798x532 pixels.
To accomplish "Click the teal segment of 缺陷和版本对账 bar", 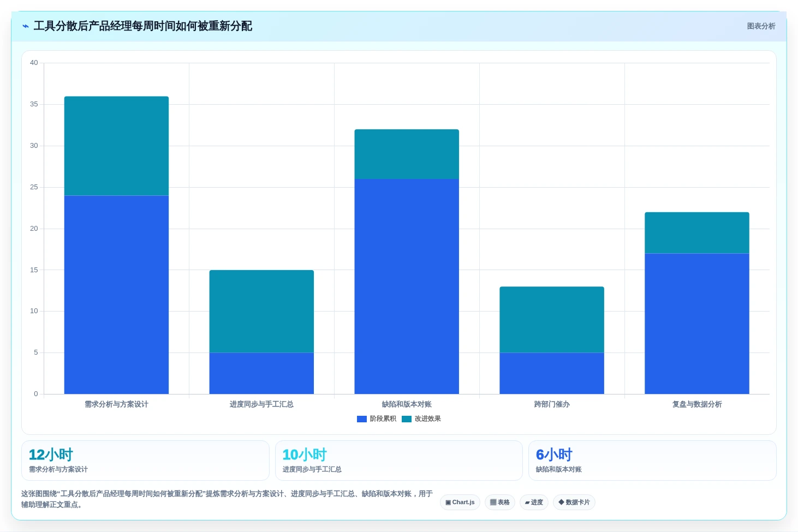I will (x=407, y=154).
